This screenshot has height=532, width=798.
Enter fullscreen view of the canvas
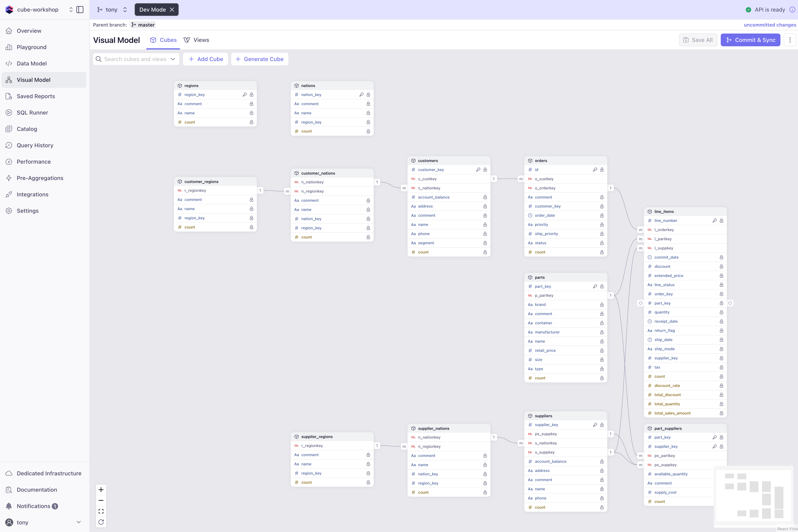coord(101,511)
